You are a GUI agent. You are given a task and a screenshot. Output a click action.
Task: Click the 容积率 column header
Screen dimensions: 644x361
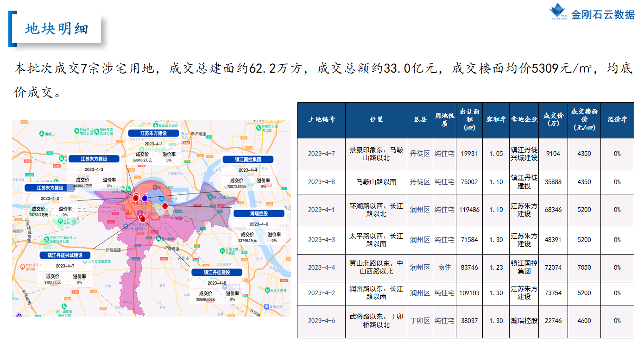tap(496, 119)
